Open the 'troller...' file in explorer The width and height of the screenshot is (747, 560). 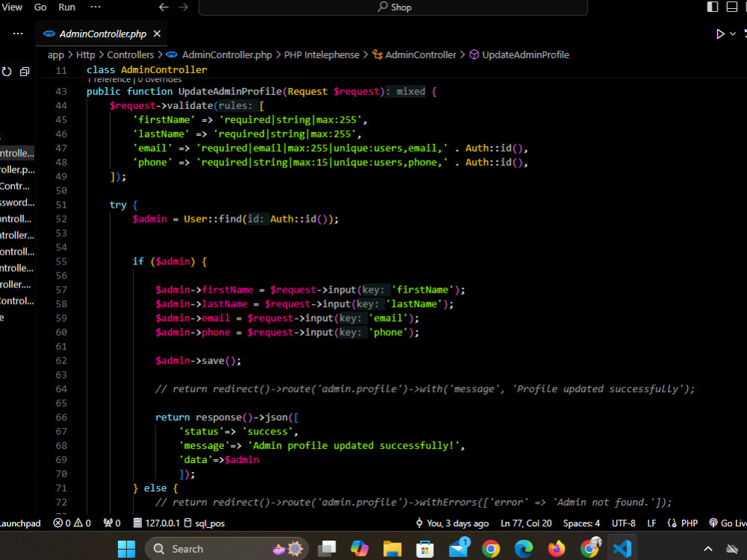click(17, 235)
